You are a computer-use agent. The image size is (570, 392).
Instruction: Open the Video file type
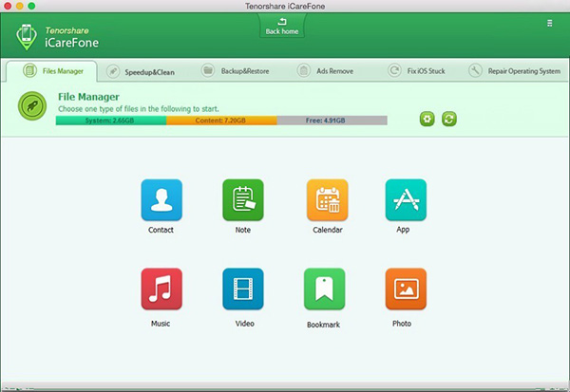(x=243, y=289)
